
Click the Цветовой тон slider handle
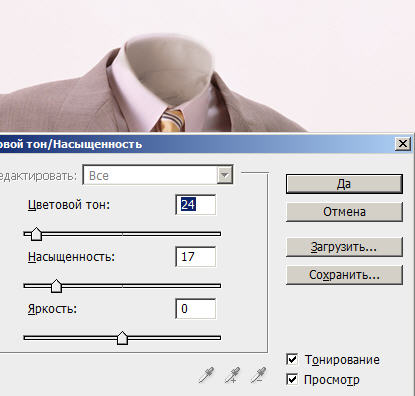[x=36, y=234]
